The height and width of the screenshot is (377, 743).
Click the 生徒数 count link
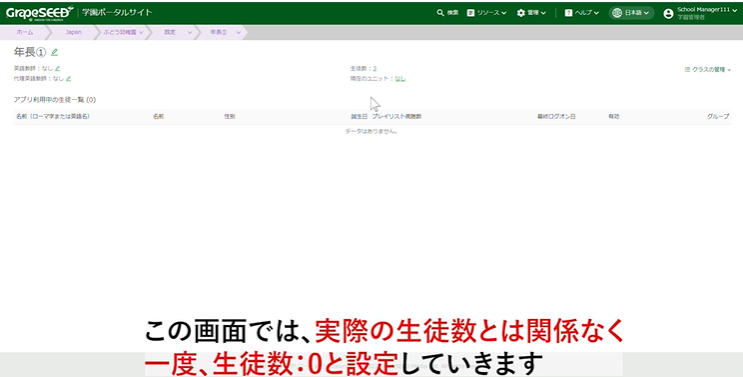point(374,68)
